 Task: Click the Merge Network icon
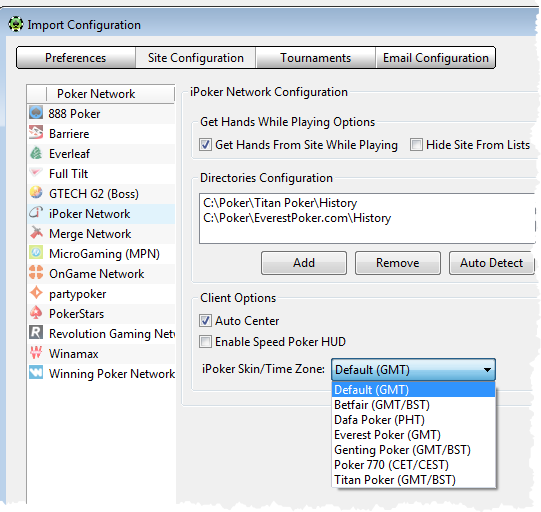[36, 233]
